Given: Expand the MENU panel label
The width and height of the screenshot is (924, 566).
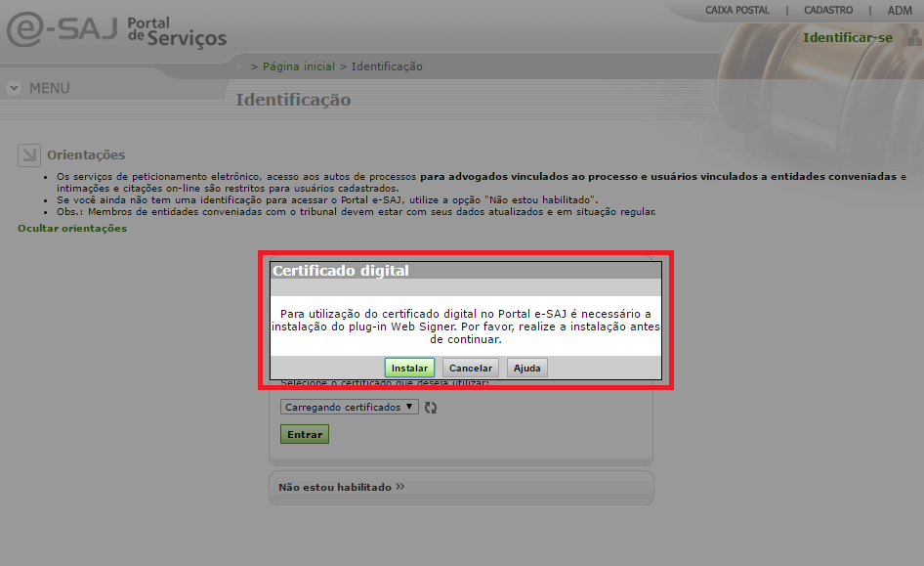Looking at the screenshot, I should [49, 88].
